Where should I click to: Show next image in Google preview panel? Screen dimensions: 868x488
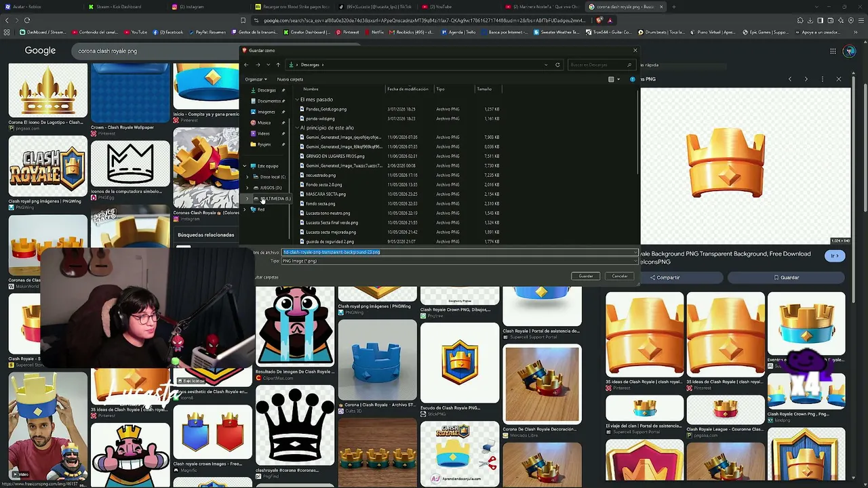(806, 79)
